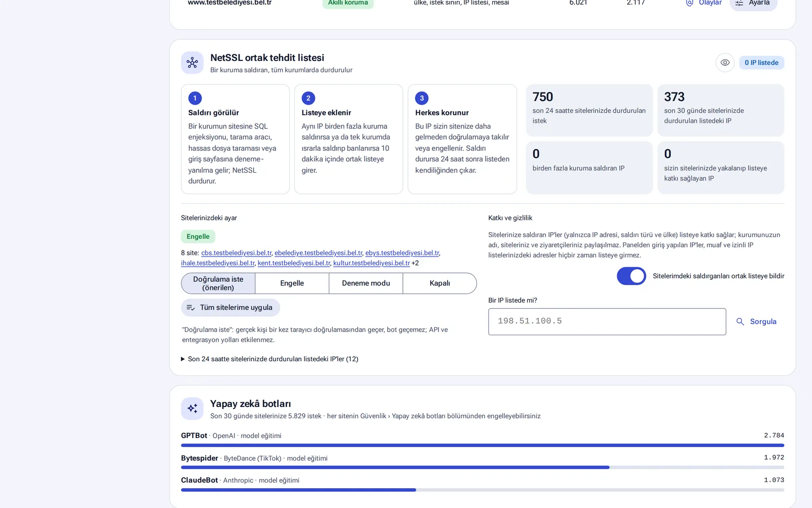Apply setting via Tüm sitelerime uygula
812x508 pixels.
(x=230, y=307)
